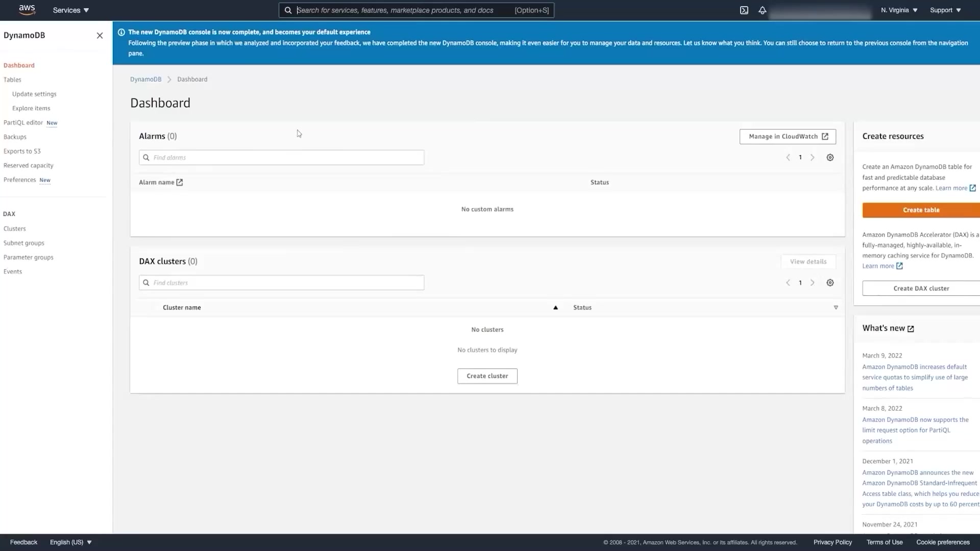The height and width of the screenshot is (551, 980).
Task: Open Tables in the sidebar
Action: coord(12,80)
